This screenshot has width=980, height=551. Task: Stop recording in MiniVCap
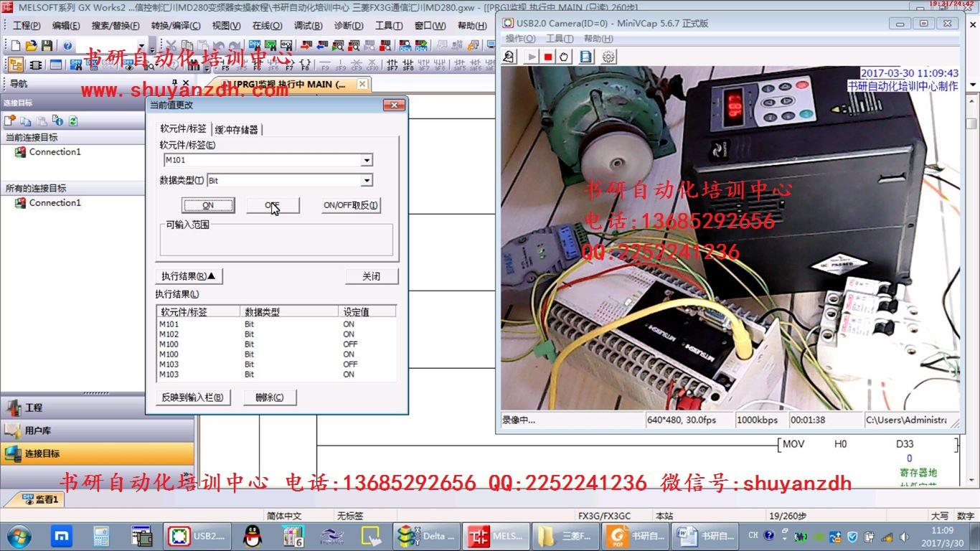point(549,57)
